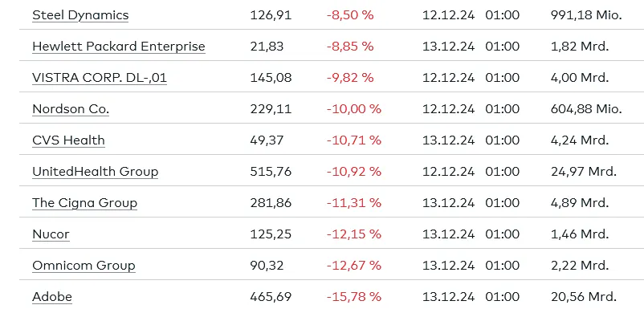Click the VISTRA CORP. DL-,01 link
This screenshot has width=644, height=309.
coord(100,78)
